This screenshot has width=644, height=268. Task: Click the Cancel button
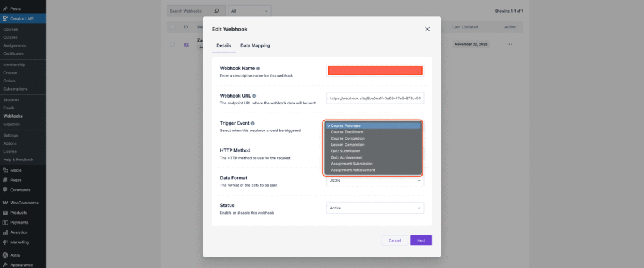pyautogui.click(x=394, y=240)
